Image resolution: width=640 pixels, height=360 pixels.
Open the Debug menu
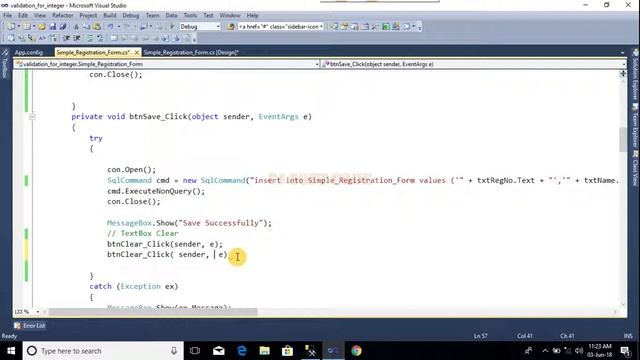tap(131, 16)
